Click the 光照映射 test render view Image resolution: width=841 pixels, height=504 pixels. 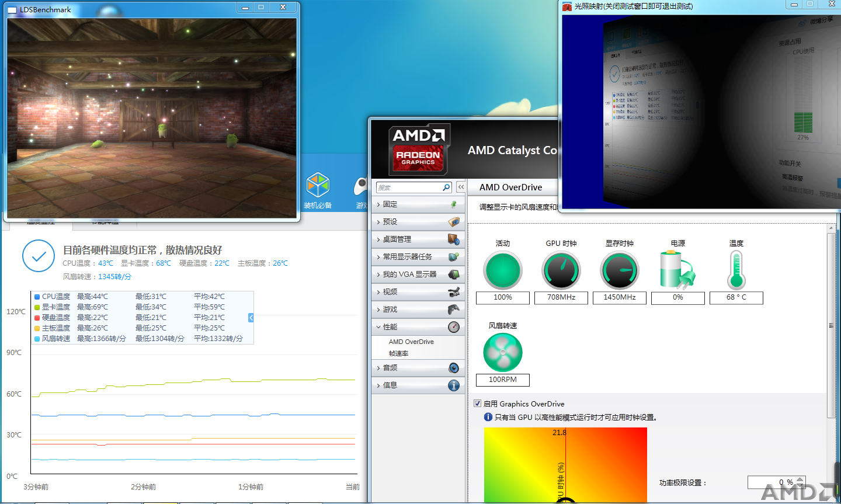tap(701, 111)
